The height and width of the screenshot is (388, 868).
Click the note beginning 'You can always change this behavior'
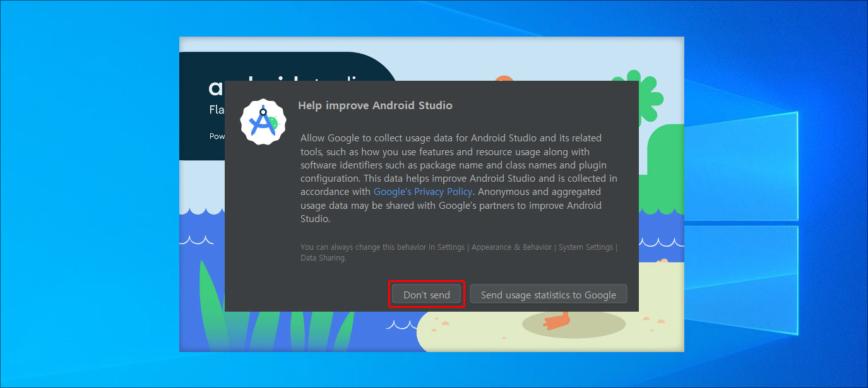click(459, 252)
